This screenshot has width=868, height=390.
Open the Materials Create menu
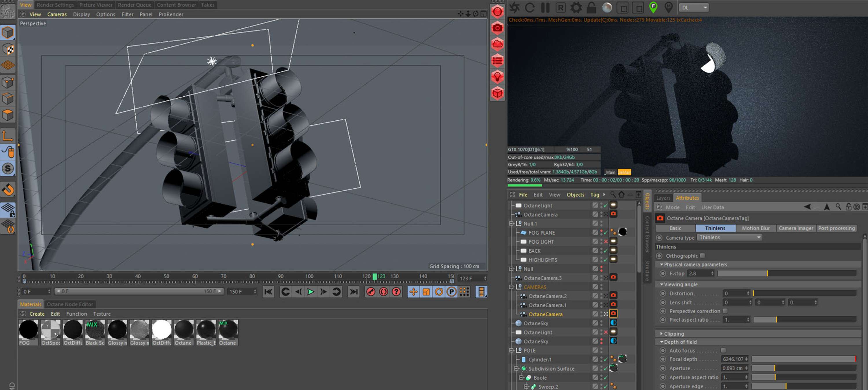[x=37, y=314]
